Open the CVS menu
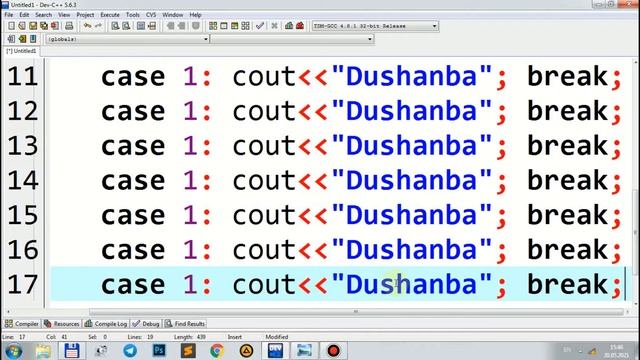The image size is (640, 360). 151,15
